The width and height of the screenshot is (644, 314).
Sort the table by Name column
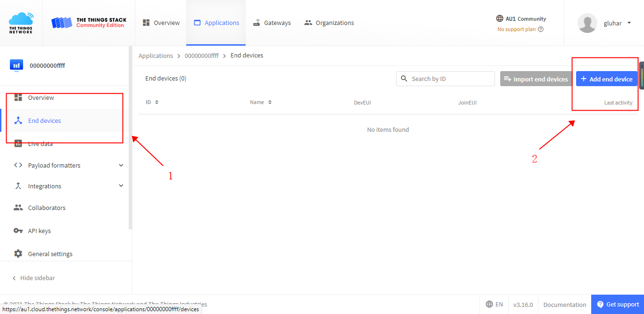point(270,102)
